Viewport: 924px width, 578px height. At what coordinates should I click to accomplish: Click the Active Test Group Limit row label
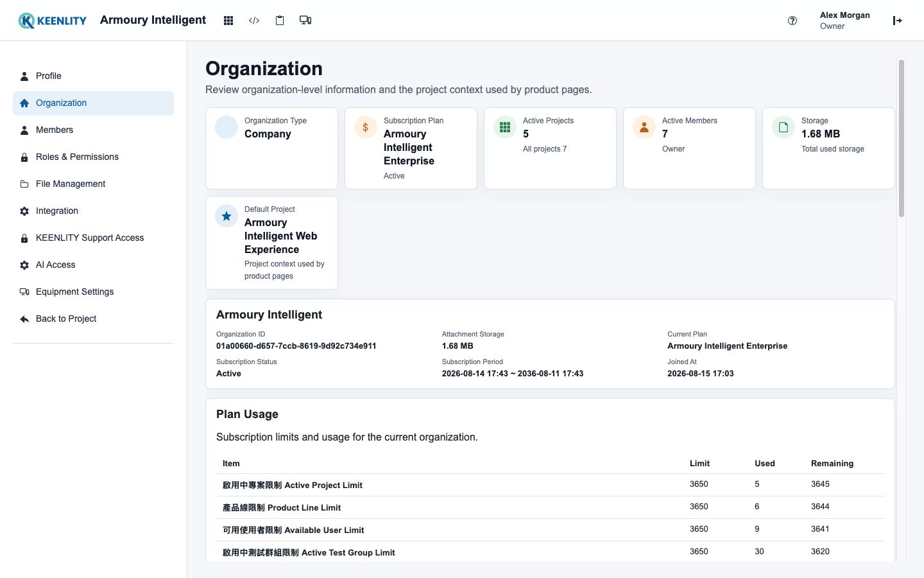click(x=309, y=553)
